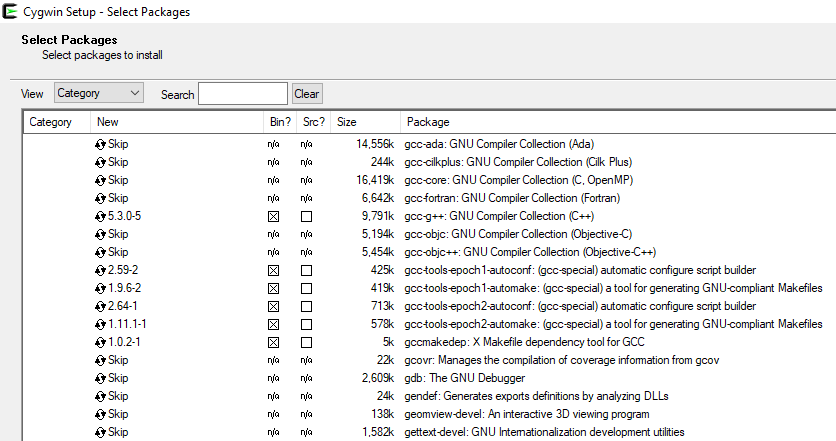Screen dimensions: 836x441
Task: Select gcovr package description text
Action: (x=561, y=360)
